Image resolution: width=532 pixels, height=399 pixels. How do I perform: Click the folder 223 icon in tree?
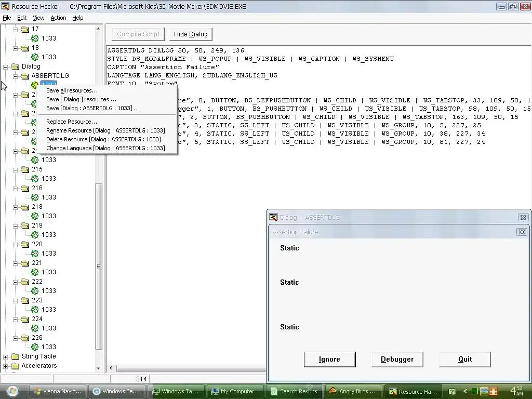(x=25, y=300)
